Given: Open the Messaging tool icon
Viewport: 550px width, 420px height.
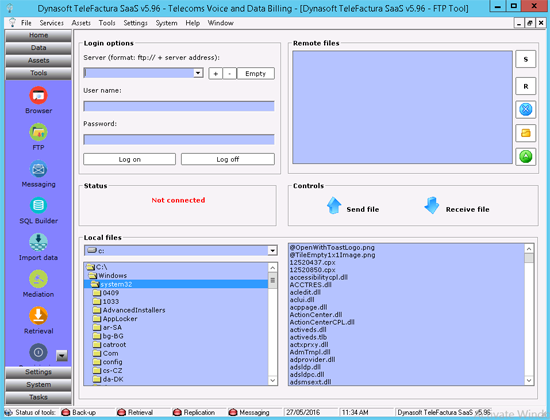Looking at the screenshot, I should pyautogui.click(x=38, y=169).
